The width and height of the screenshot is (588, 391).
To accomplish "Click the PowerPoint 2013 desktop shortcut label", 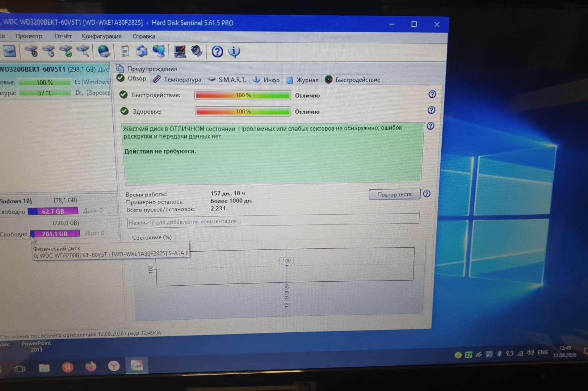I will pos(36,346).
